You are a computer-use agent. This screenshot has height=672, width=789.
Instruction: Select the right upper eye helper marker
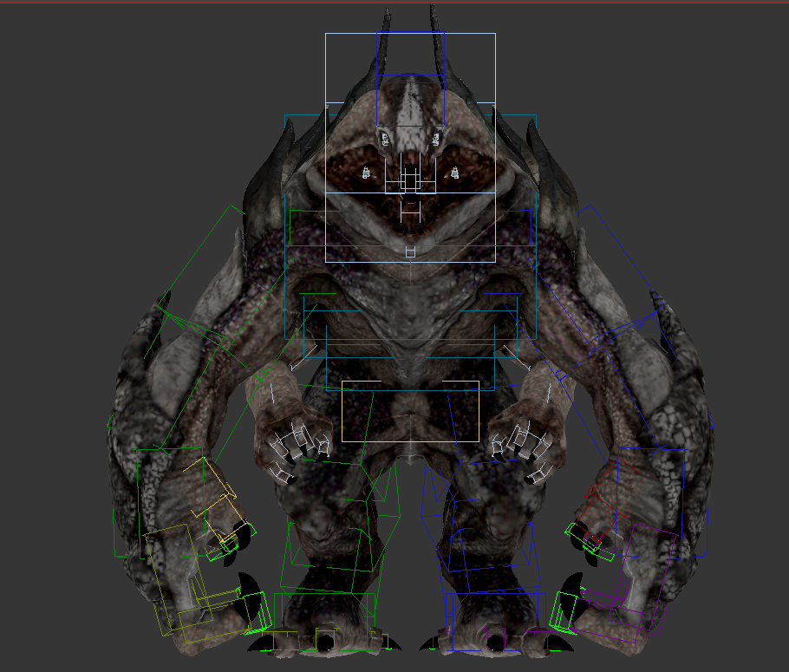click(x=437, y=137)
